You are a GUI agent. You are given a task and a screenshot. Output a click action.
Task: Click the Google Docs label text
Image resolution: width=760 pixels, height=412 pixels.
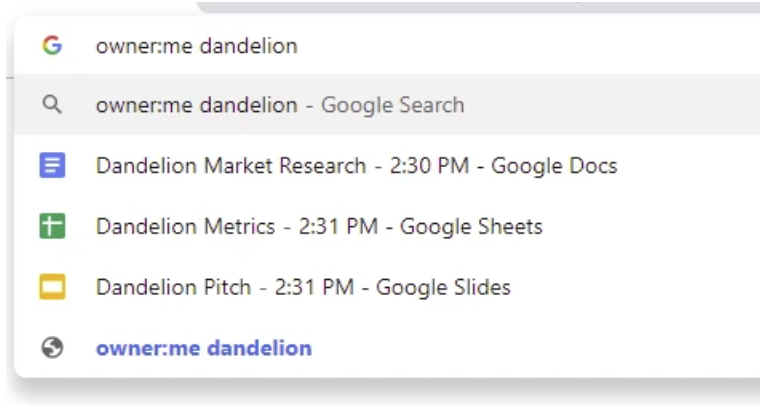(x=554, y=166)
